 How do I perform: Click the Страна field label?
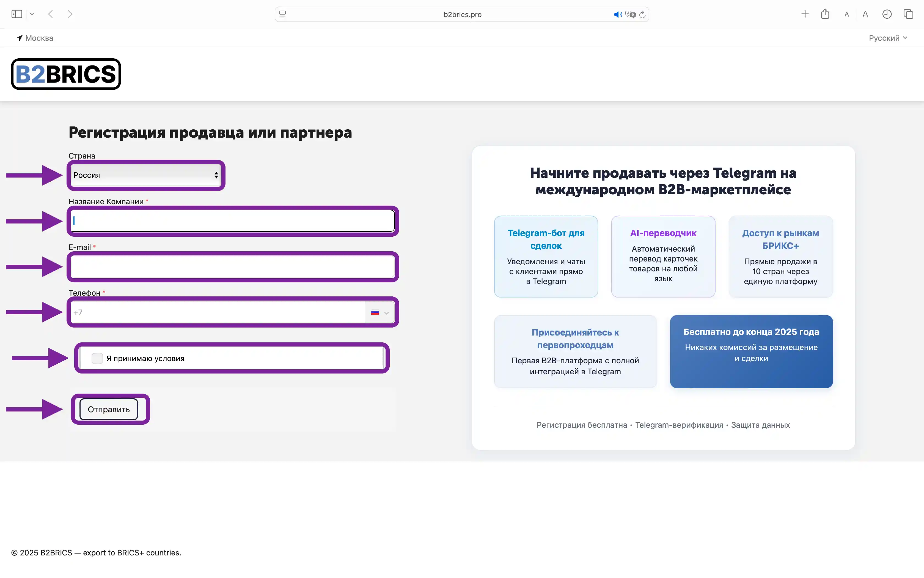82,156
